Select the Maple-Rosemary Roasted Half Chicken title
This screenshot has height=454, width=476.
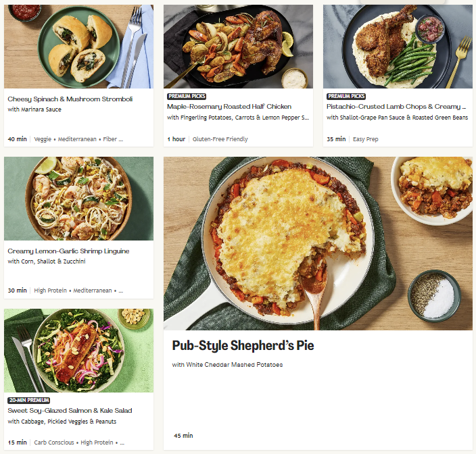click(x=229, y=107)
